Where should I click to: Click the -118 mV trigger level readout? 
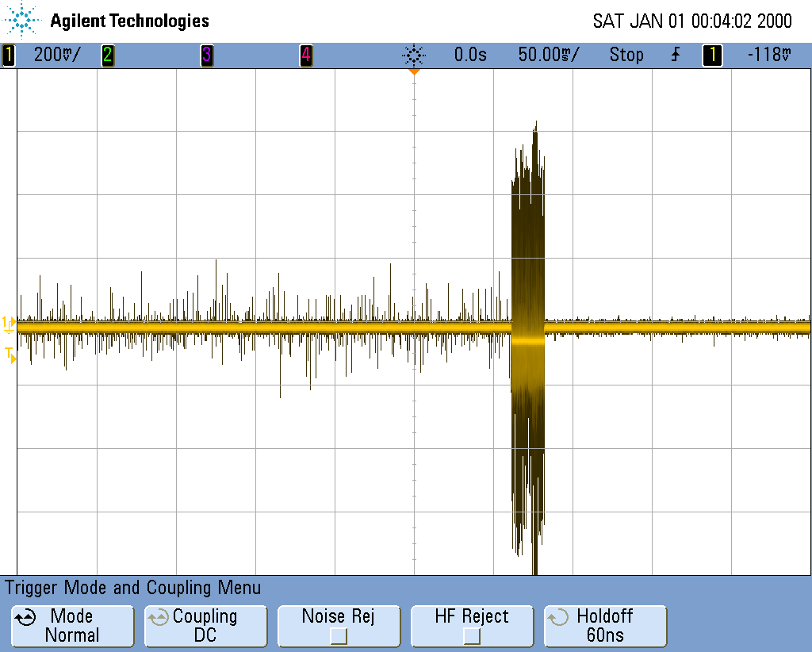pos(769,56)
